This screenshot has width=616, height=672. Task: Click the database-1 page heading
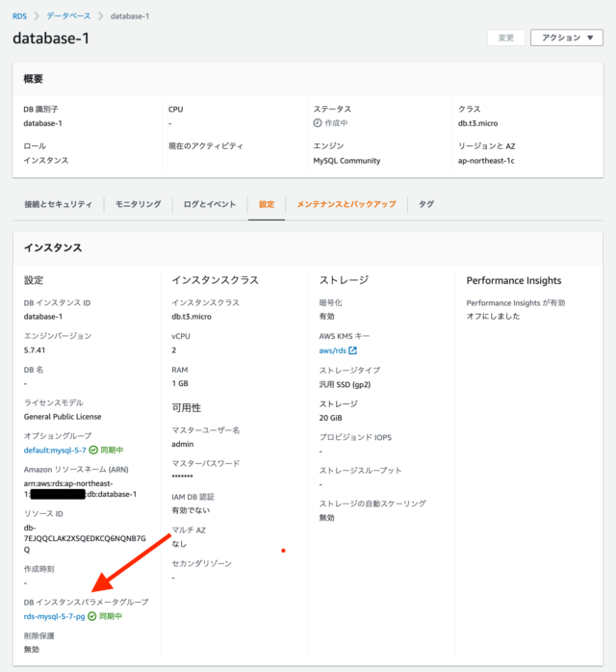[x=51, y=39]
